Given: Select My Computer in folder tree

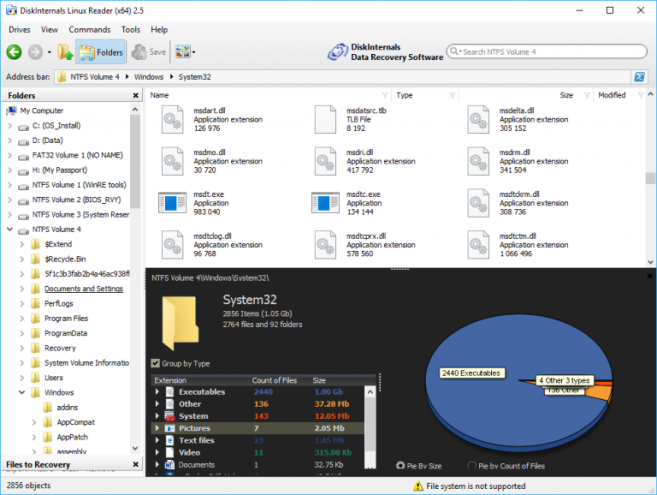Looking at the screenshot, I should [x=41, y=111].
